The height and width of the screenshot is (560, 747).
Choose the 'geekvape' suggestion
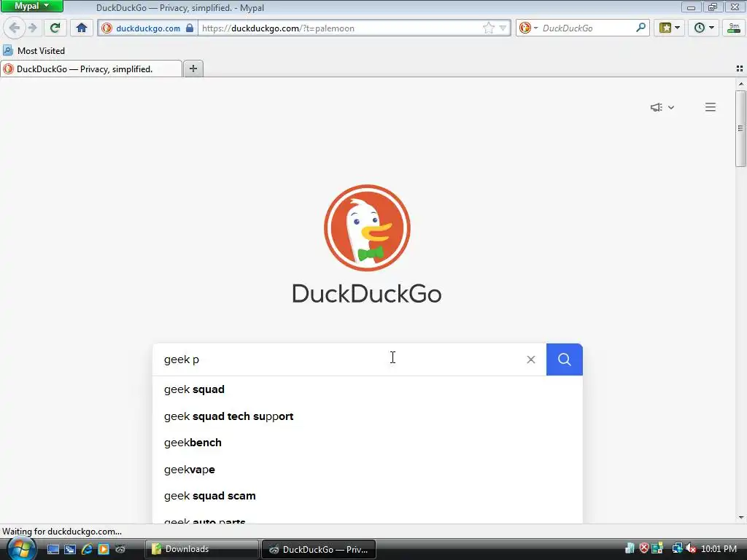pyautogui.click(x=368, y=470)
